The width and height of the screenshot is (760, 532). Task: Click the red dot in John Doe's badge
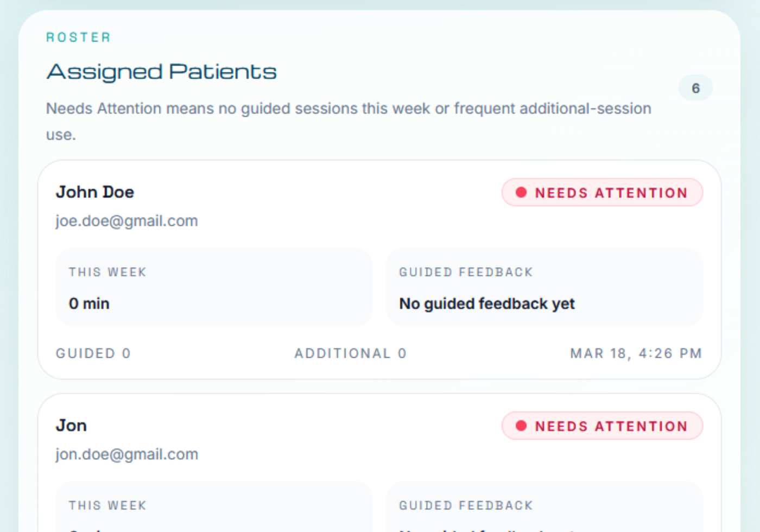click(x=521, y=193)
